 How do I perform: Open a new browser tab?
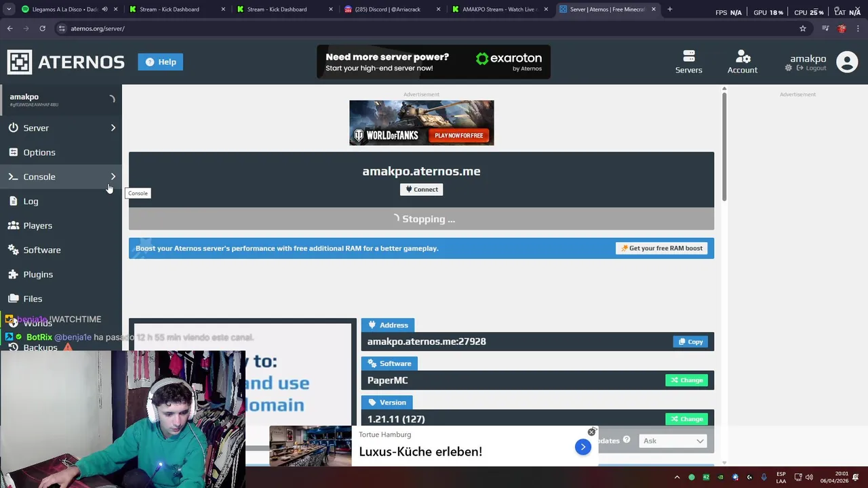pos(669,9)
